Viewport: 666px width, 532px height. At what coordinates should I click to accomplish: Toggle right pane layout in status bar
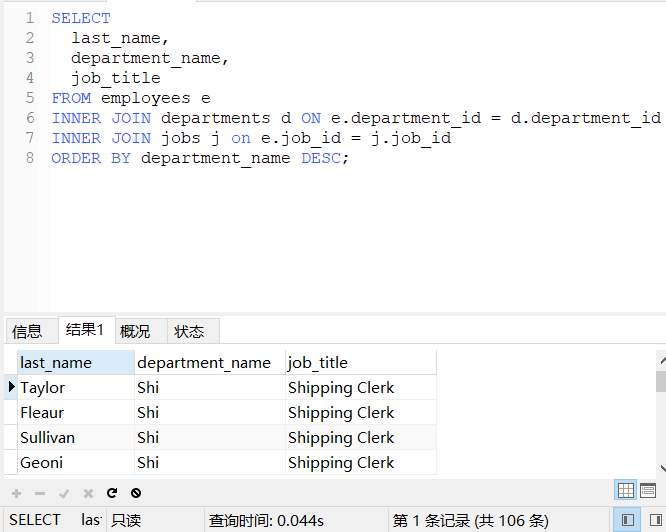pyautogui.click(x=652, y=520)
